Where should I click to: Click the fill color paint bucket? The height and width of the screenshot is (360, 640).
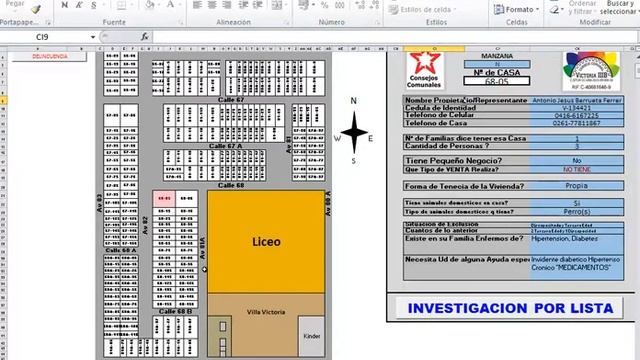[149, 5]
